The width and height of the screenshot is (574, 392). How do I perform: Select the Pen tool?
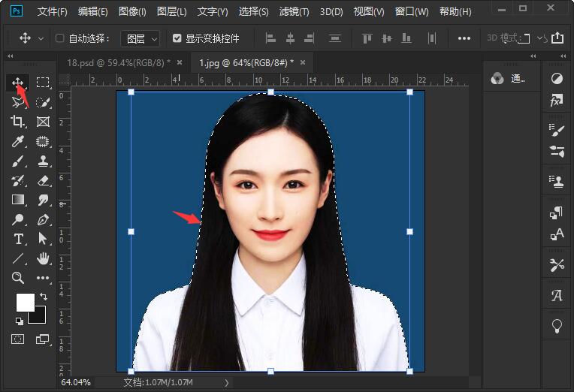click(43, 219)
